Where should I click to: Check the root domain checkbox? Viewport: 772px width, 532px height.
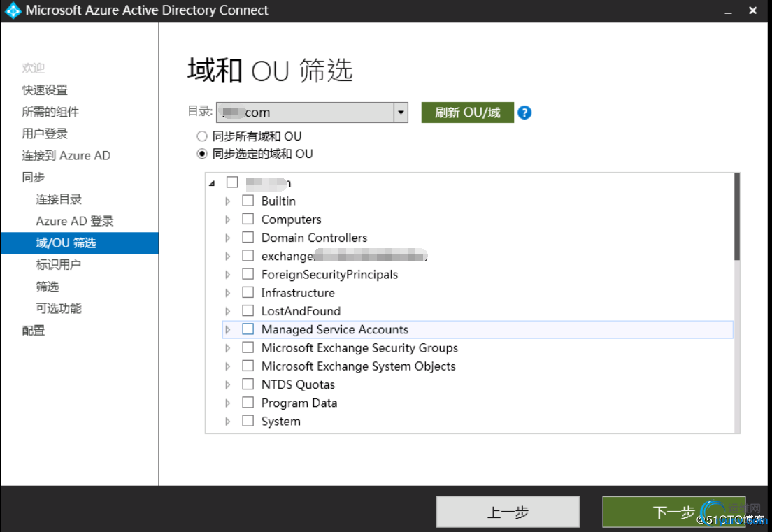pyautogui.click(x=232, y=182)
